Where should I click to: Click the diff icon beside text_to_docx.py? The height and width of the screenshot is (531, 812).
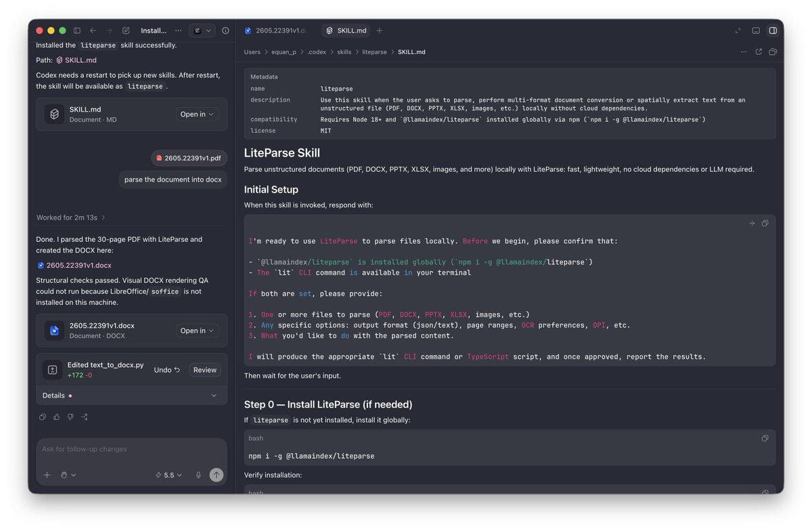[x=52, y=370]
